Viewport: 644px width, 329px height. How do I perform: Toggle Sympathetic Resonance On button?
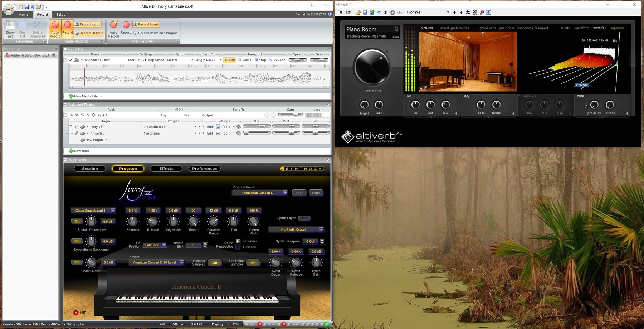coord(77,241)
